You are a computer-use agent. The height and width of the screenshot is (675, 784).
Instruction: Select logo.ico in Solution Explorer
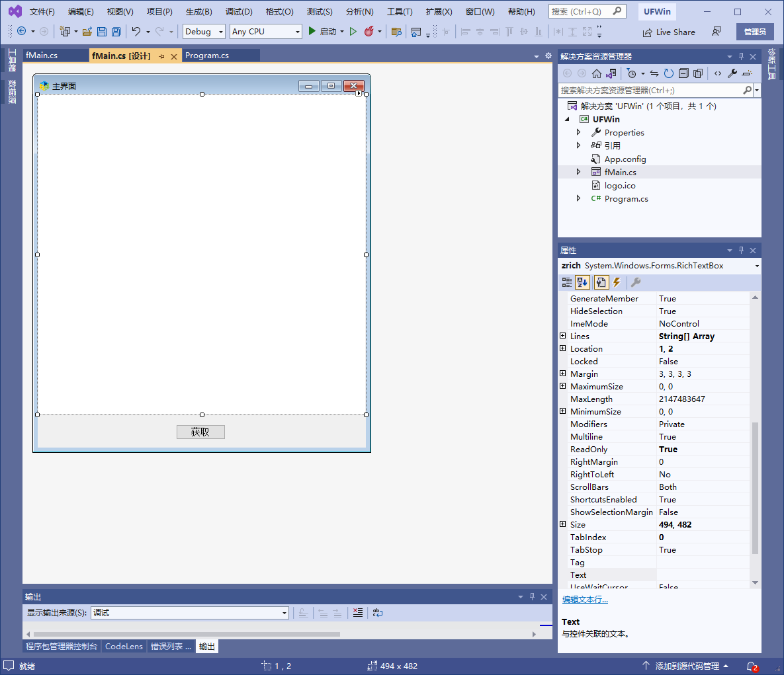tap(620, 185)
